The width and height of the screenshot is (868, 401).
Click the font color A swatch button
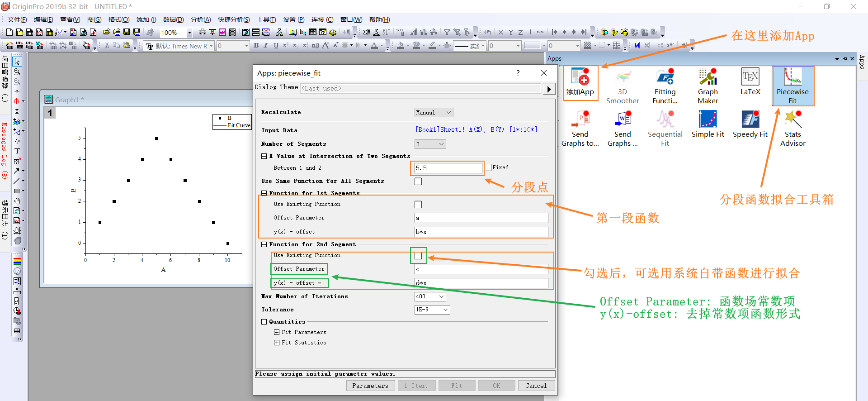374,45
